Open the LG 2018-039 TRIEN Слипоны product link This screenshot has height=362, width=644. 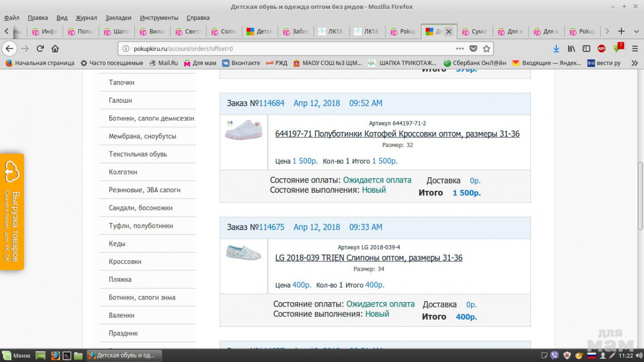click(x=368, y=258)
